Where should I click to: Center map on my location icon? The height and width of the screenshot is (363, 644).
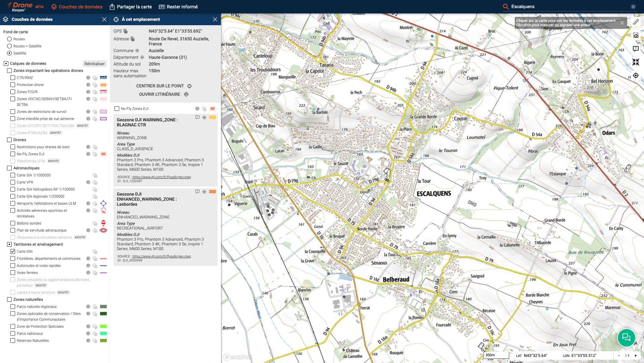point(636,76)
